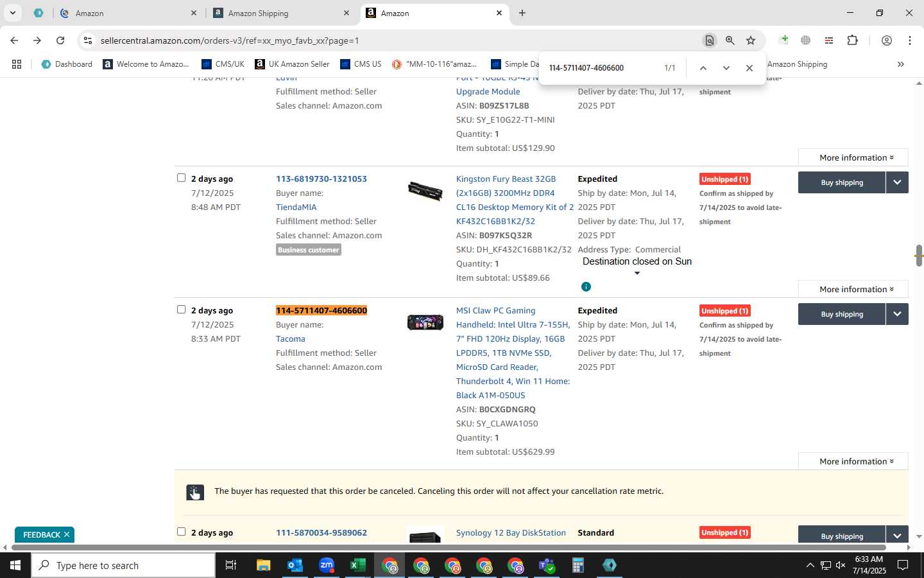Screen dimensions: 924x578
Task: Open Excel from taskbar
Action: coord(357,565)
